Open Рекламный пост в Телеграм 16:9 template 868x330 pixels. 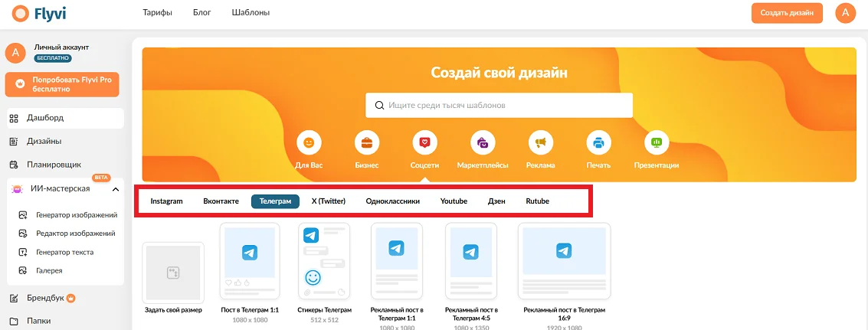[564, 263]
